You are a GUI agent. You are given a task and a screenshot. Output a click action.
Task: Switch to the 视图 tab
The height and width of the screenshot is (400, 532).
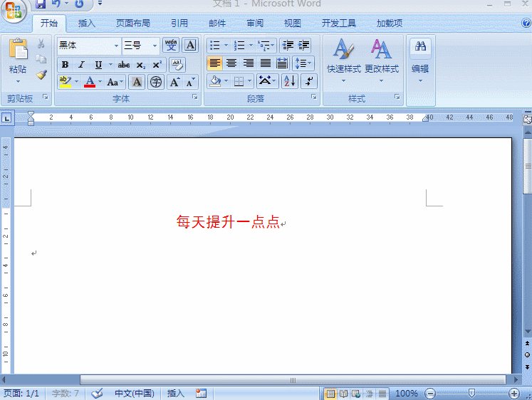pyautogui.click(x=293, y=23)
